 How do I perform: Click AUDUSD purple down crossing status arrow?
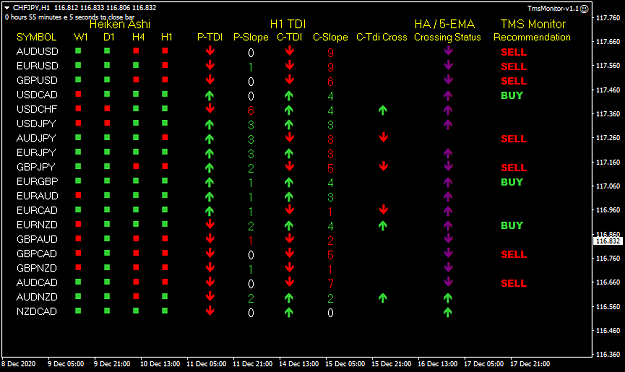[448, 51]
